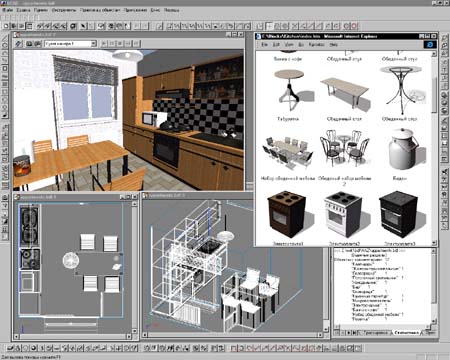Click the up arrow of the browser scrollbar

(x=434, y=54)
